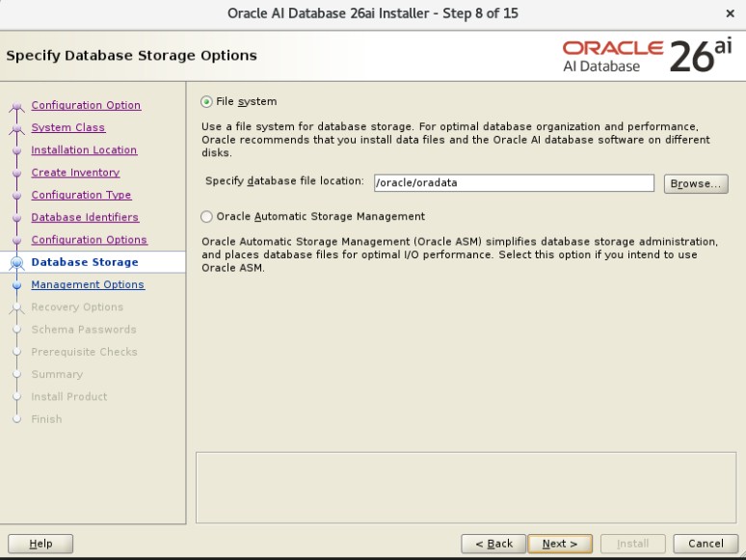Open Installation Location step
Screen dimensions: 746x560
pyautogui.click(x=84, y=149)
